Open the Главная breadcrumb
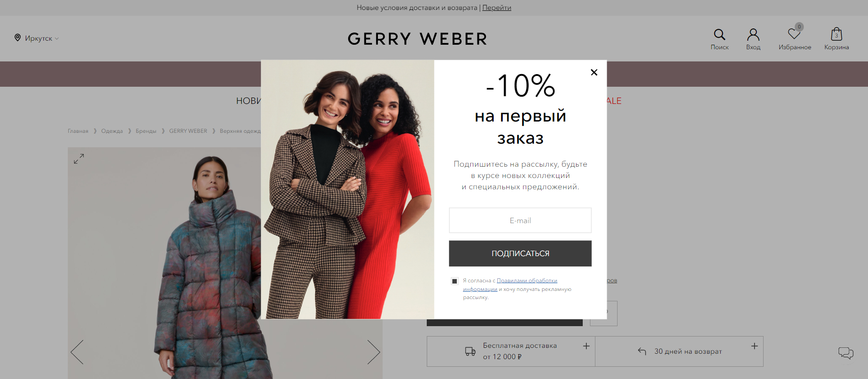This screenshot has height=379, width=868. click(x=78, y=131)
